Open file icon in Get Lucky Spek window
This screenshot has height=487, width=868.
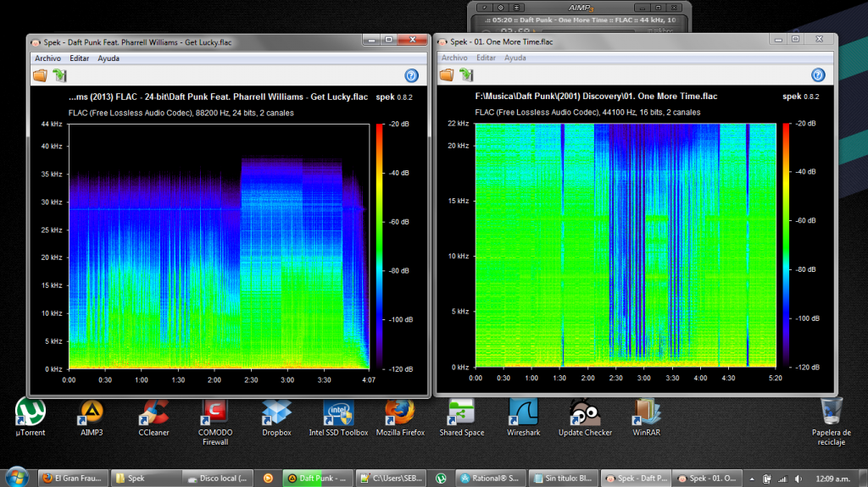tap(40, 76)
